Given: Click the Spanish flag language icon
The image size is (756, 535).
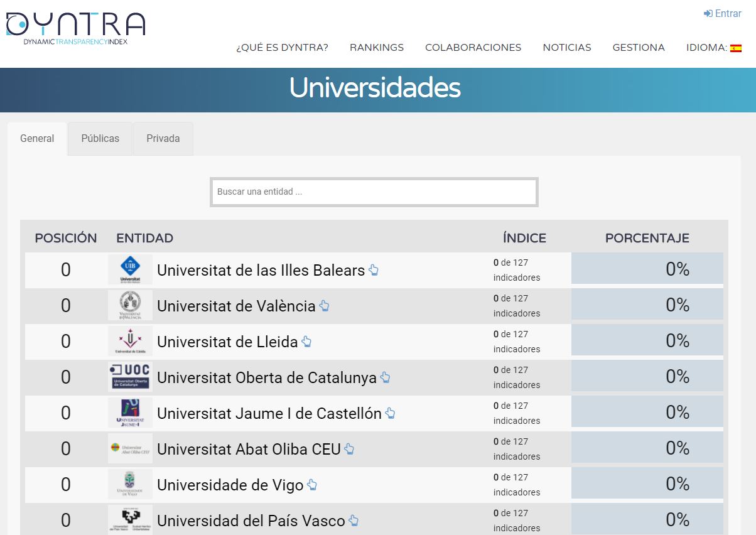Looking at the screenshot, I should 736,48.
